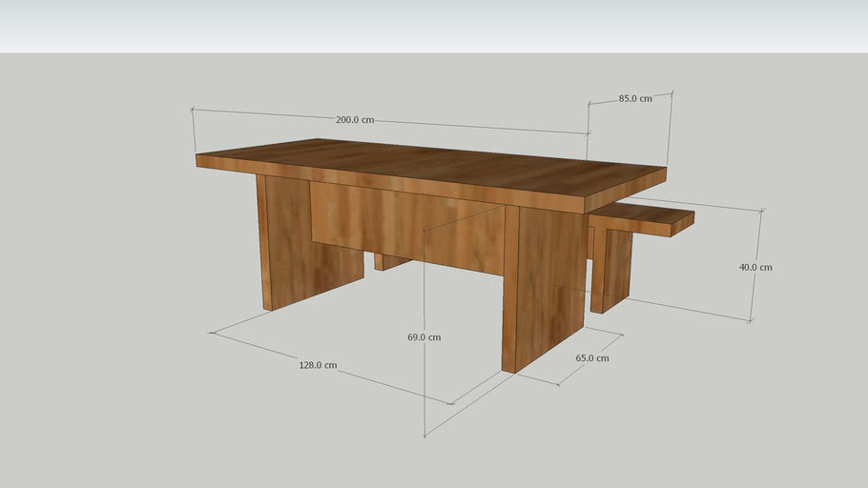The height and width of the screenshot is (488, 868).
Task: Select the 65.0 cm depth dimension label
Action: [591, 358]
